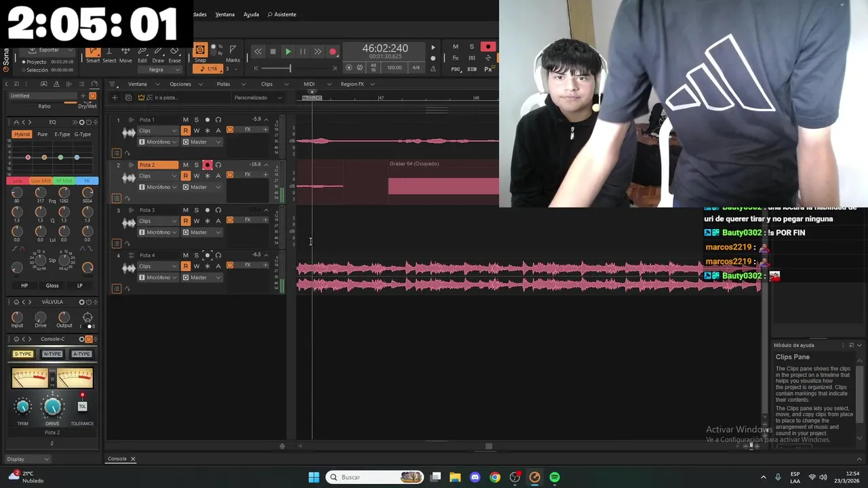Viewport: 868px width, 488px height.
Task: Open the Ayuda menu
Action: [x=252, y=14]
